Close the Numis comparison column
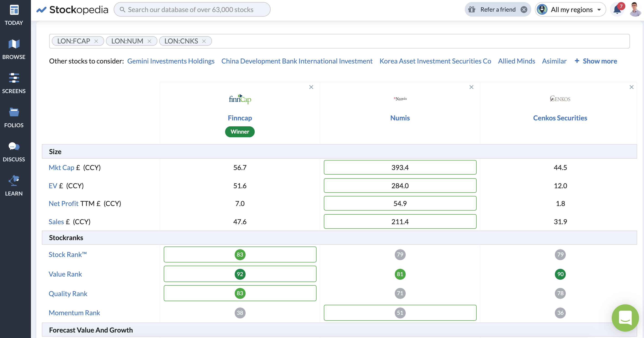644x338 pixels. click(x=471, y=87)
